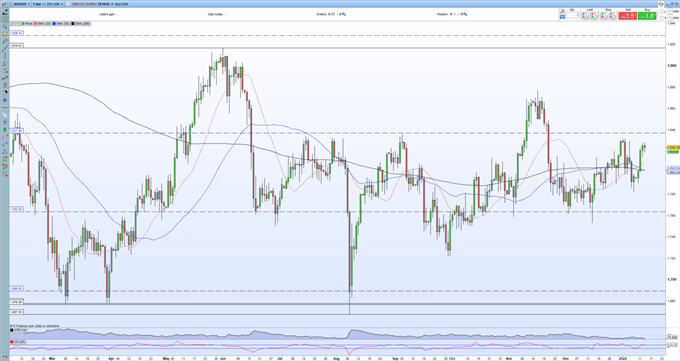Click the SMA (20) red color swatch
Viewport: 680px width, 361px height.
[x=35, y=23]
